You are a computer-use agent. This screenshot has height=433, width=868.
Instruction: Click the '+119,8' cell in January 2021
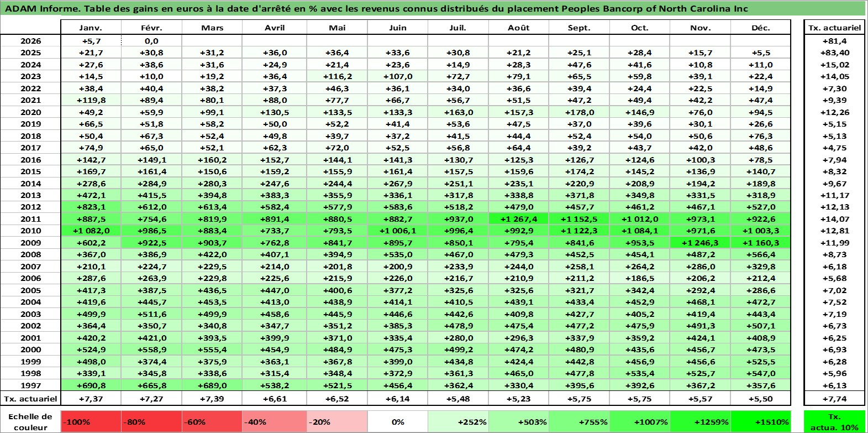[91, 100]
